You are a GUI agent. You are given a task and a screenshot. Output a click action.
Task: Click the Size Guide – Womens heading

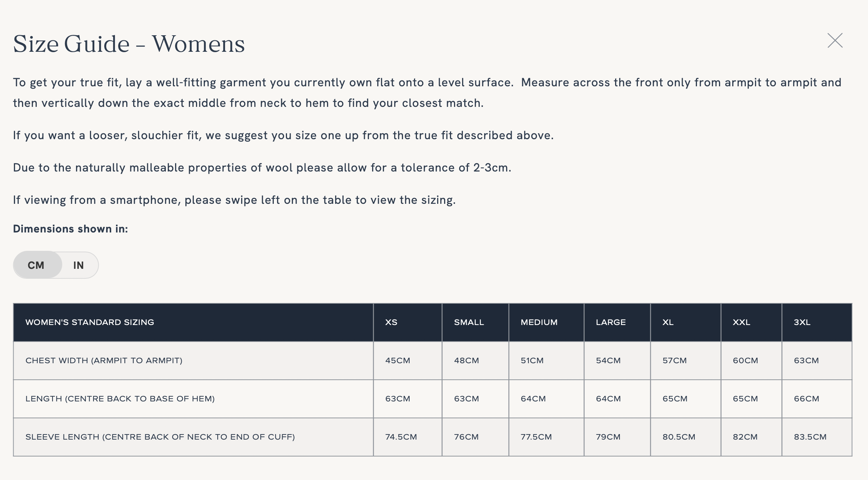click(x=129, y=44)
